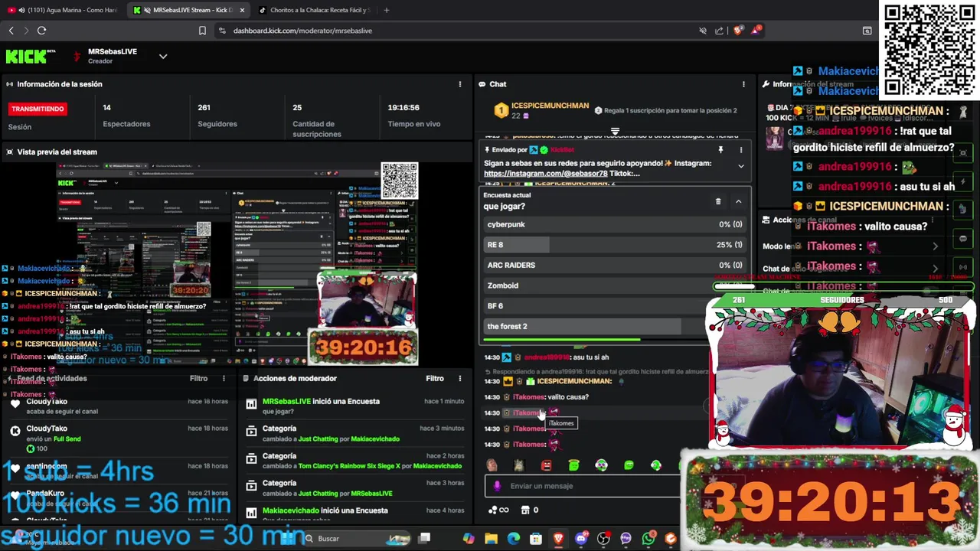
Task: Click the gold number 1 gifter badge
Action: (x=501, y=110)
